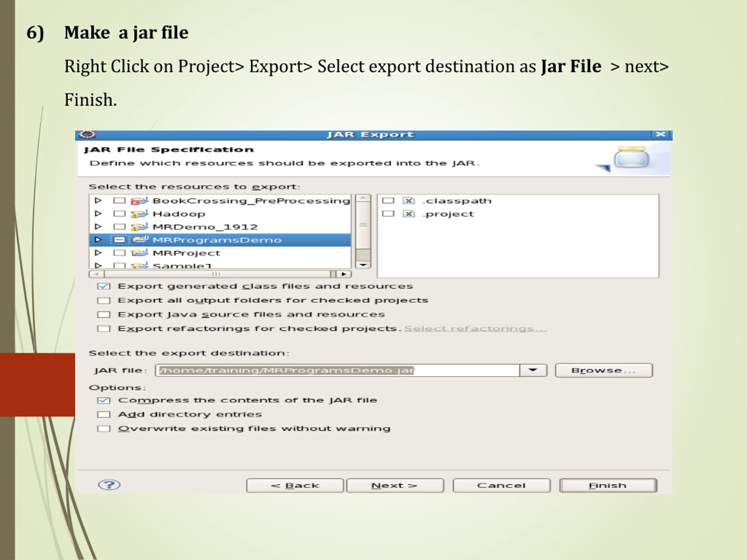Check the MRDemo_1912 project checkbox

[x=119, y=227]
